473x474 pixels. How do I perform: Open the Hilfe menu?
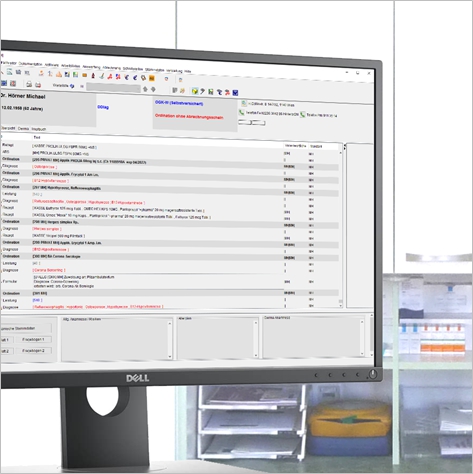[x=188, y=71]
